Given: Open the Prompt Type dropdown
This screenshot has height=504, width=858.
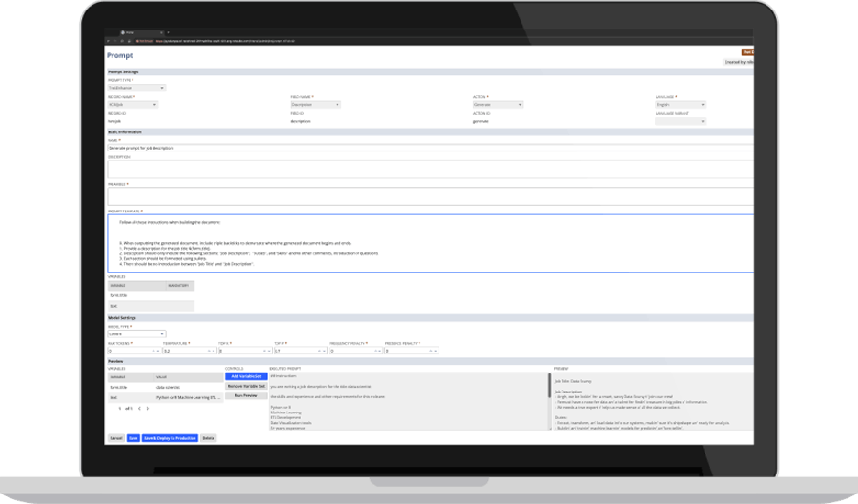Looking at the screenshot, I should 136,88.
